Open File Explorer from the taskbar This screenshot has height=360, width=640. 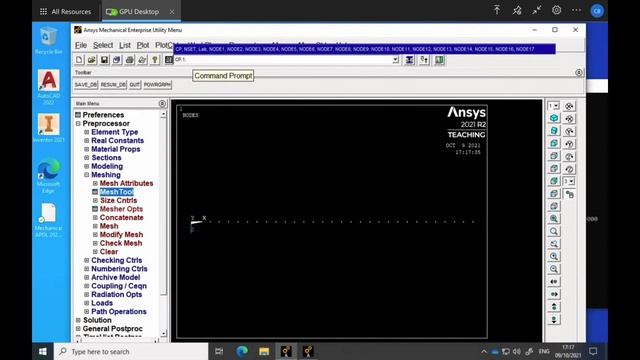coord(264,351)
